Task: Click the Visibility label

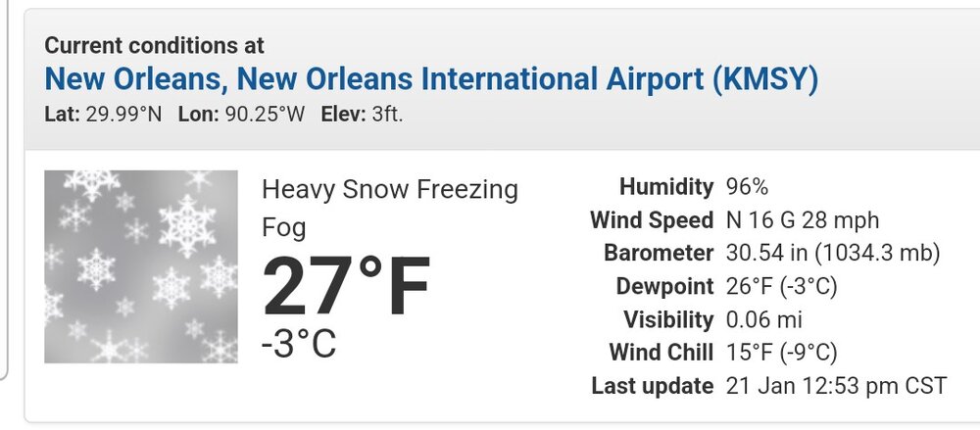Action: click(x=668, y=320)
